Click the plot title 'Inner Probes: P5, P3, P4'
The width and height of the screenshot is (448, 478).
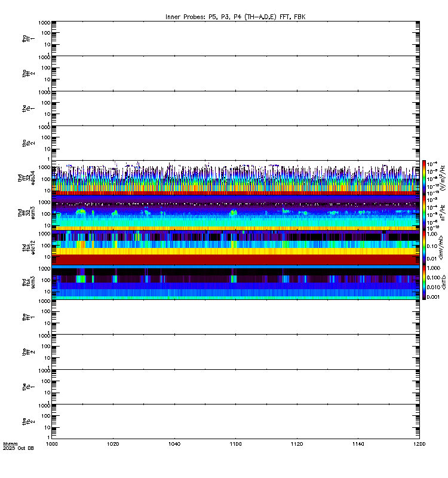[x=205, y=17]
